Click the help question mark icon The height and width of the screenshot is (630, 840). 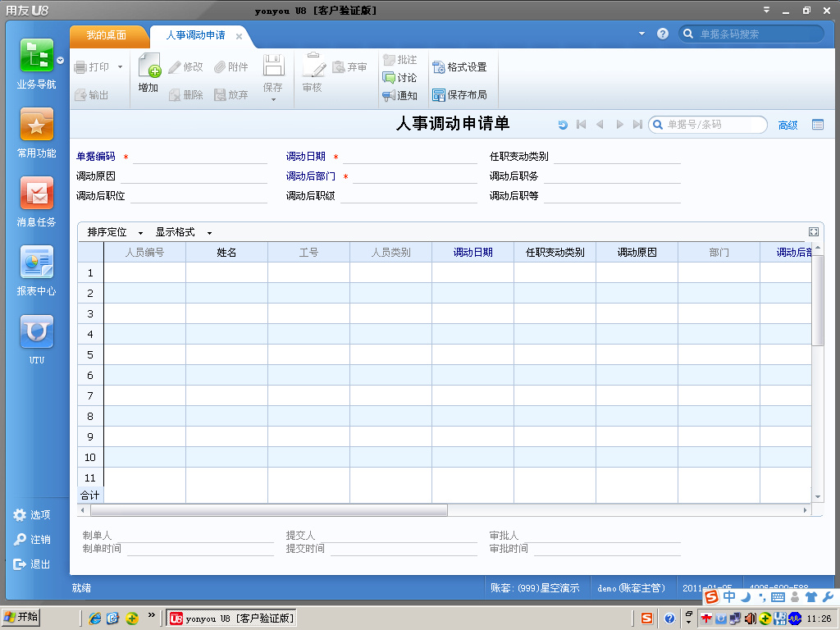tap(663, 34)
